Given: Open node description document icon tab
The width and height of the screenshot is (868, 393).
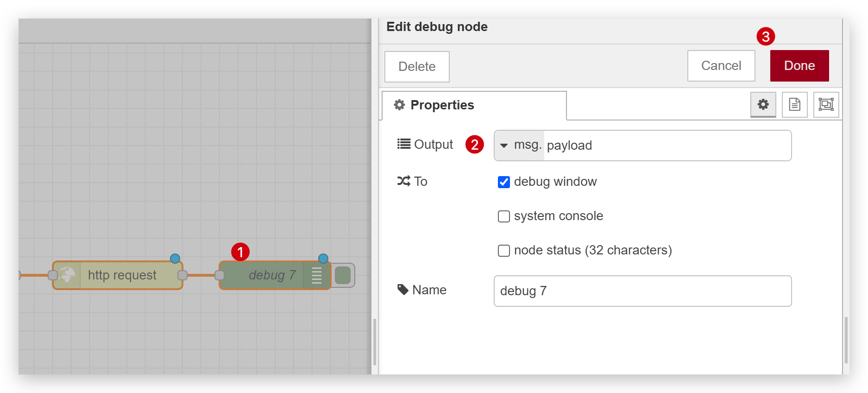Looking at the screenshot, I should tap(794, 104).
